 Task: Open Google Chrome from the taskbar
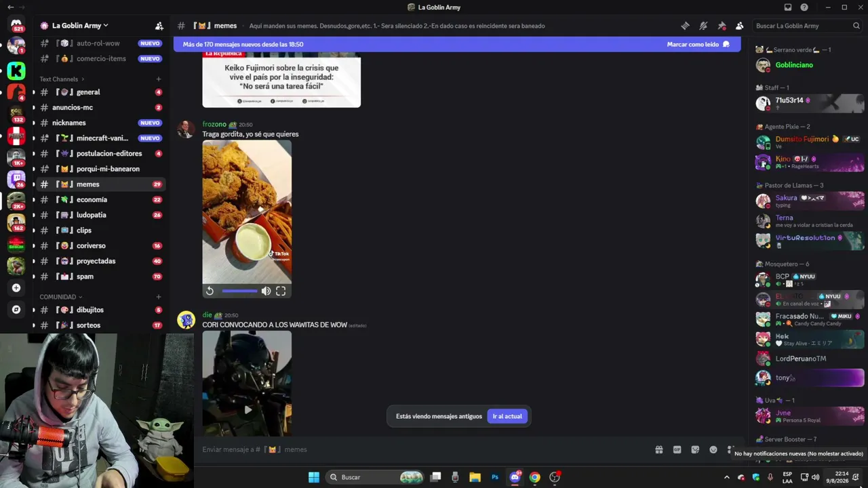[x=535, y=477]
